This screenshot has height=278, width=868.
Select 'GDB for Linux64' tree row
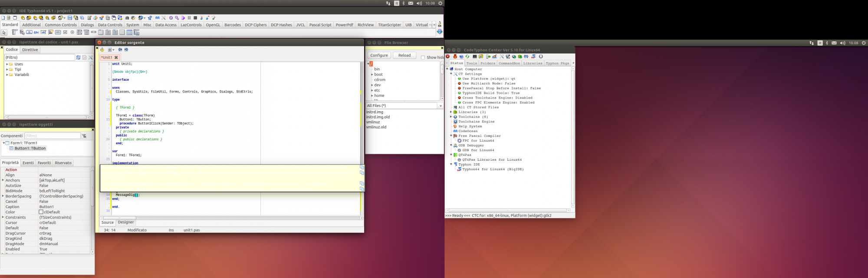click(478, 150)
